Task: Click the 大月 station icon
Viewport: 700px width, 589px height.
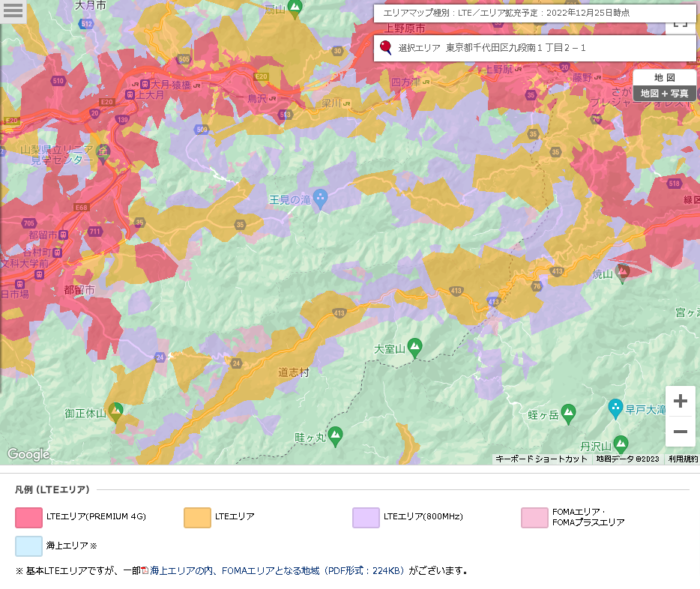Action: (x=145, y=84)
